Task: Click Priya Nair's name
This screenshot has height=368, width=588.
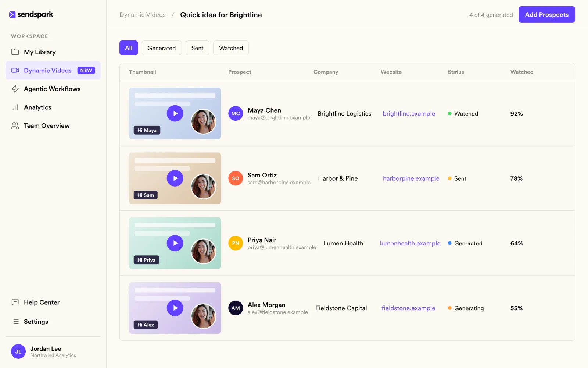Action: click(262, 240)
